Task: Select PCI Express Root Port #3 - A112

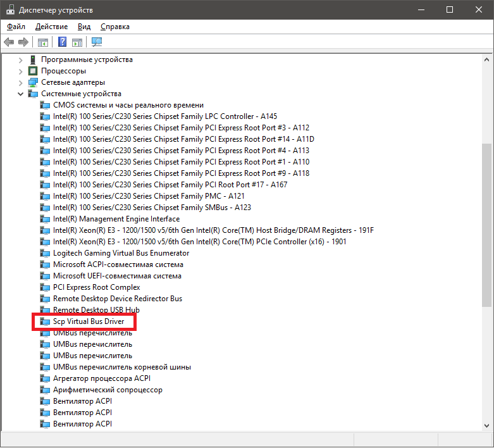Action: (x=181, y=128)
